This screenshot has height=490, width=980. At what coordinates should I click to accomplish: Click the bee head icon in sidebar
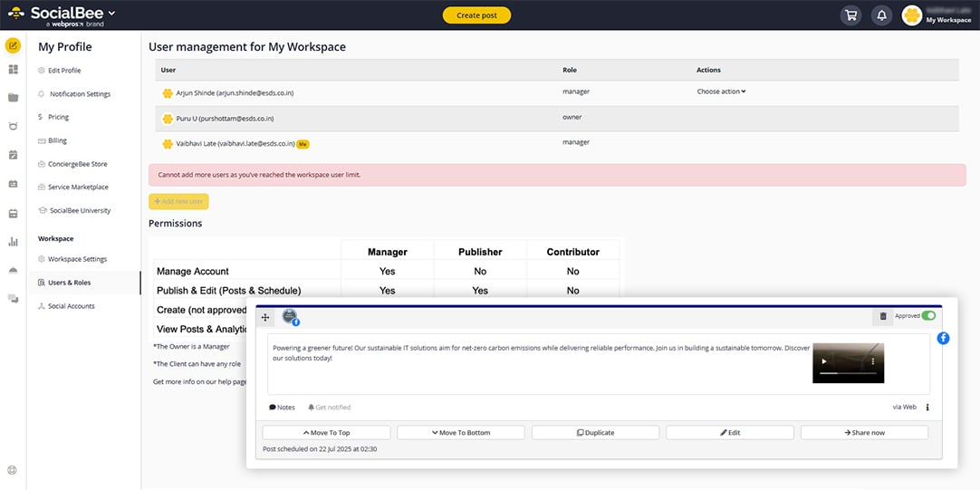tap(13, 126)
